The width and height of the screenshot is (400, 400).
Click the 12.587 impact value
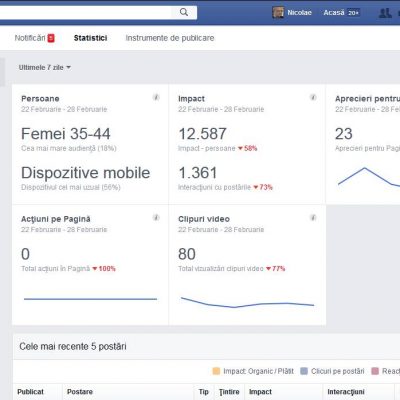click(x=202, y=134)
